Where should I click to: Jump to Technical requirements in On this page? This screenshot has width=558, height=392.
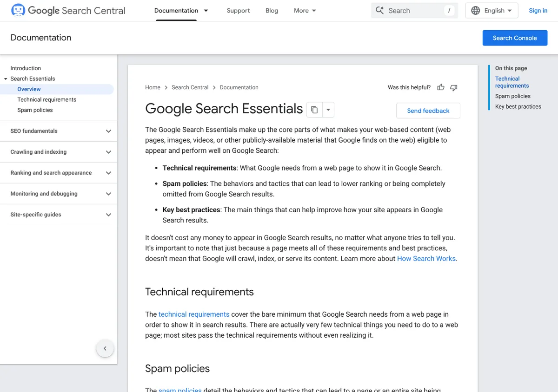point(511,82)
